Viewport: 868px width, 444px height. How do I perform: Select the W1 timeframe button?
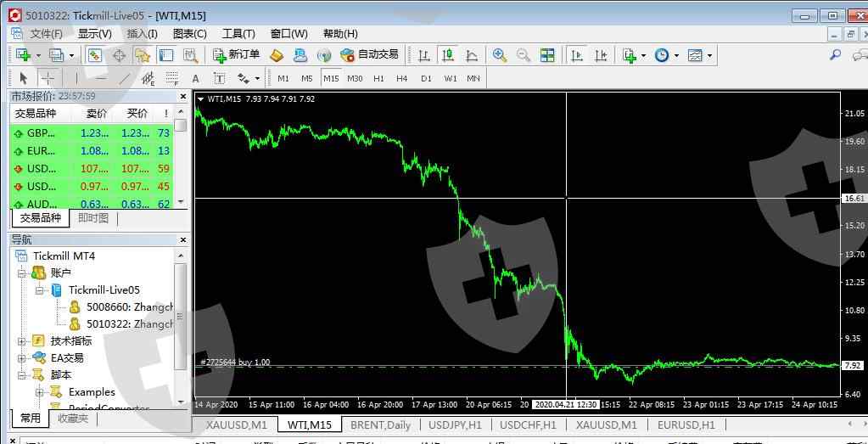coord(451,78)
